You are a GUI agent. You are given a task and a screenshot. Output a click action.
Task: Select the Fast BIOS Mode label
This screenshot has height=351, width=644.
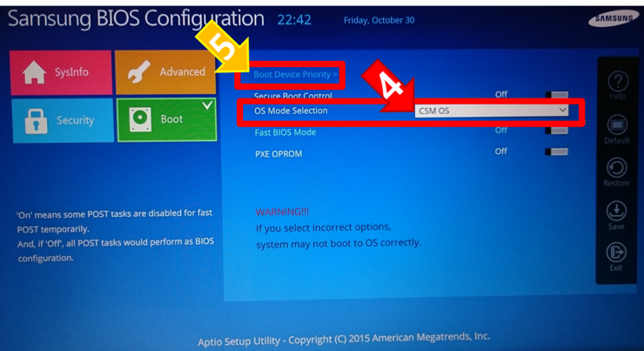click(x=285, y=132)
